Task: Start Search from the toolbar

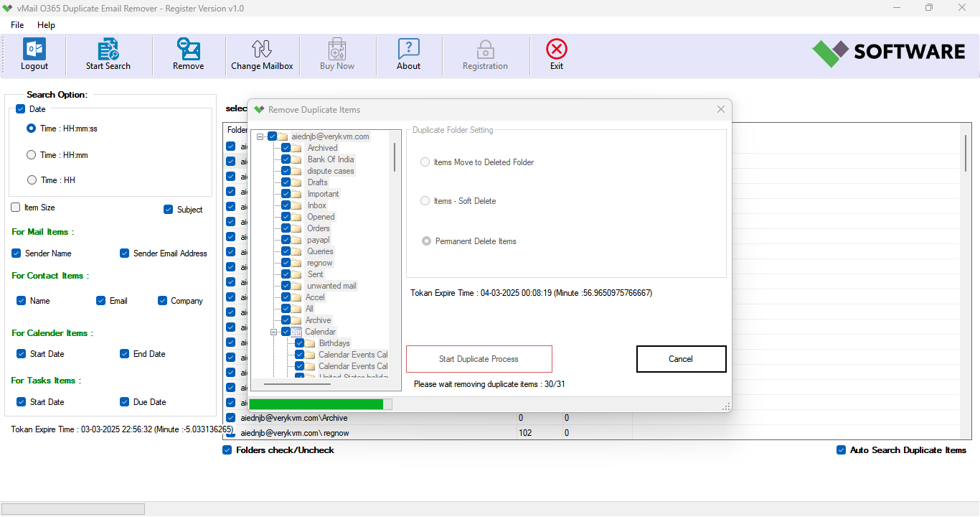Action: [108, 49]
